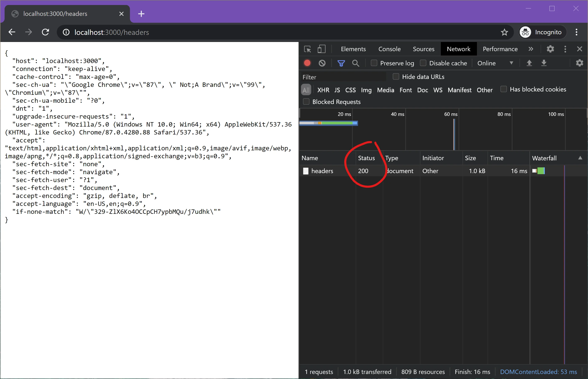Image resolution: width=588 pixels, height=379 pixels.
Task: Click the Network panel tab
Action: [458, 48]
